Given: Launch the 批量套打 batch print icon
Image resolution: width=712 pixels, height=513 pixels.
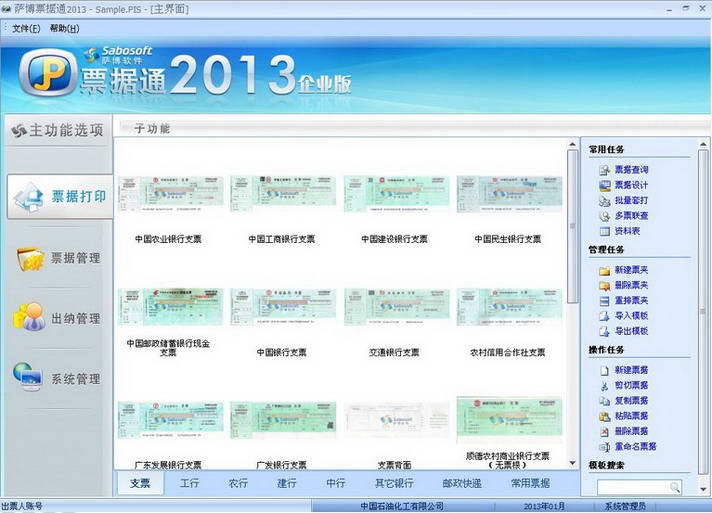Looking at the screenshot, I should pyautogui.click(x=604, y=201).
